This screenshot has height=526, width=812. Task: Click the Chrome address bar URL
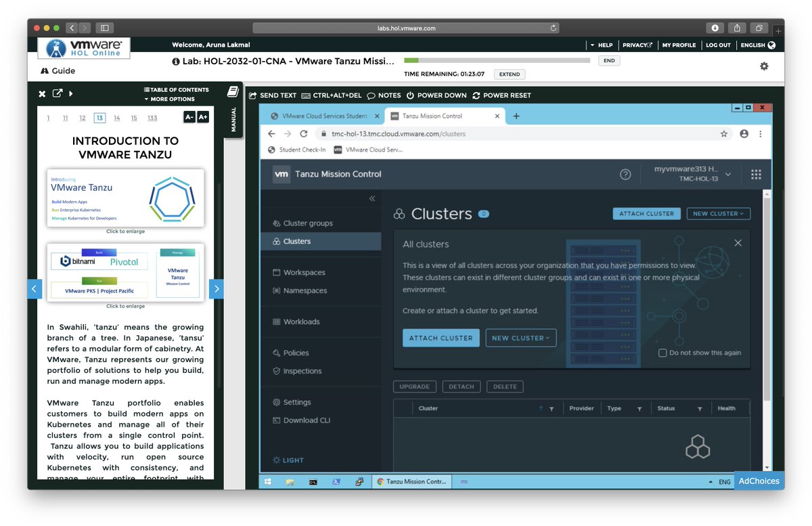point(399,134)
